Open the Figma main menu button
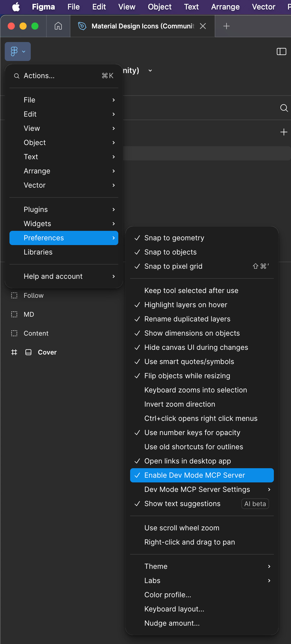The image size is (291, 644). tap(18, 51)
